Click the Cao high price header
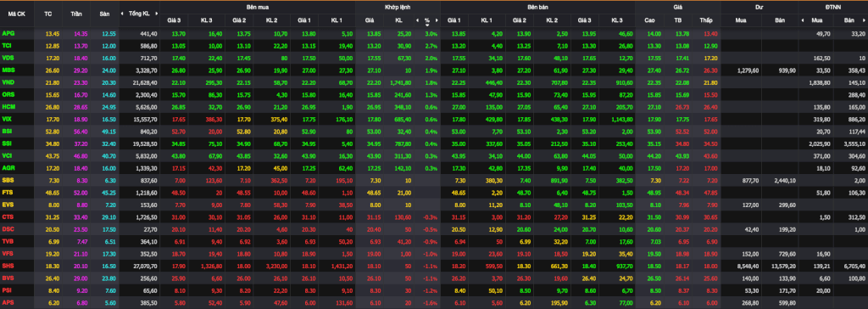 [649, 20]
